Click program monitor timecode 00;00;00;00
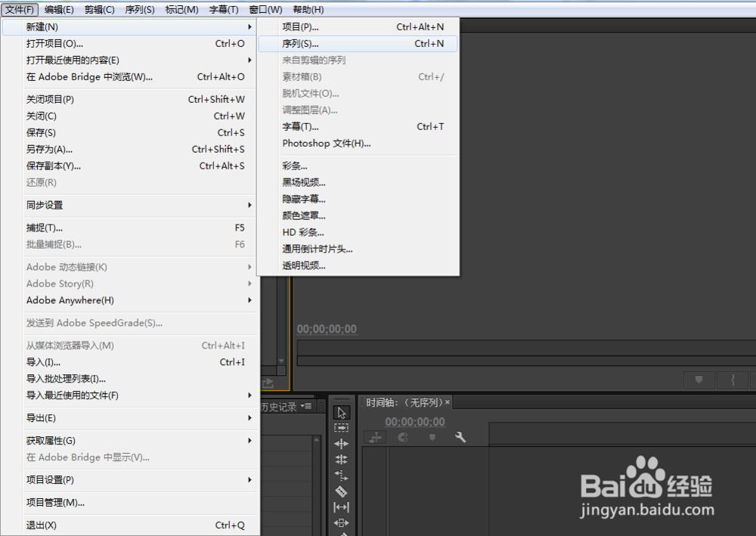 click(x=327, y=329)
